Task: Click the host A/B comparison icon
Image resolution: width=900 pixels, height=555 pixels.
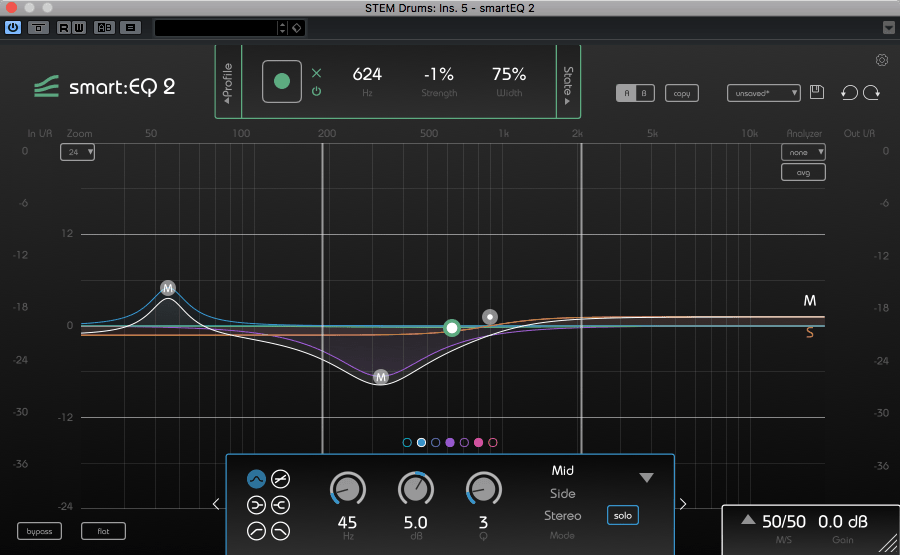Action: (104, 27)
